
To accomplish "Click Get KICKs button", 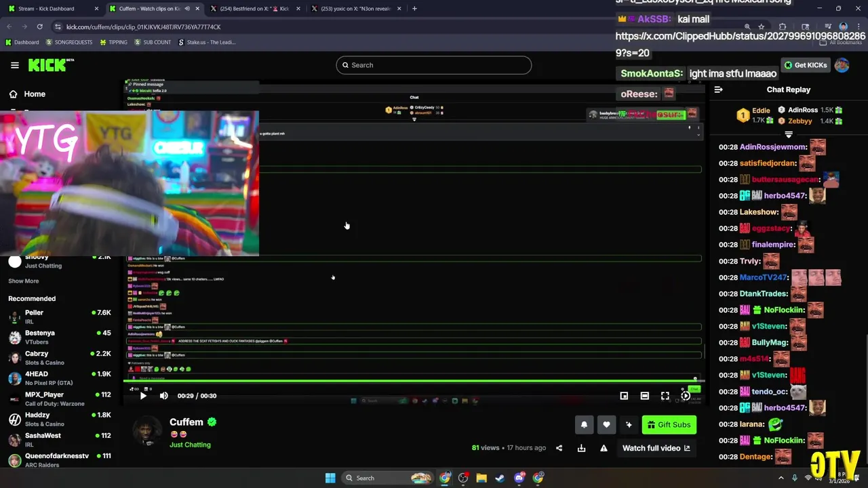I will coord(805,65).
